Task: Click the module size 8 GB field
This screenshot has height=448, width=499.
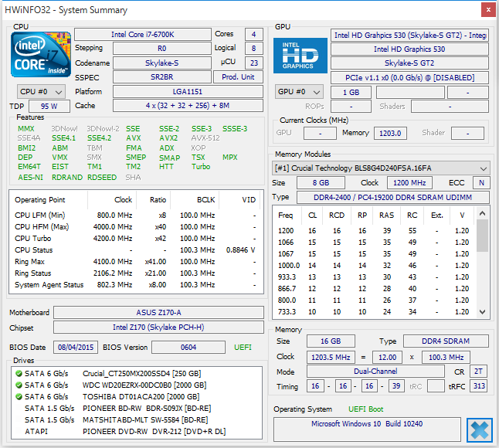Action: (321, 182)
